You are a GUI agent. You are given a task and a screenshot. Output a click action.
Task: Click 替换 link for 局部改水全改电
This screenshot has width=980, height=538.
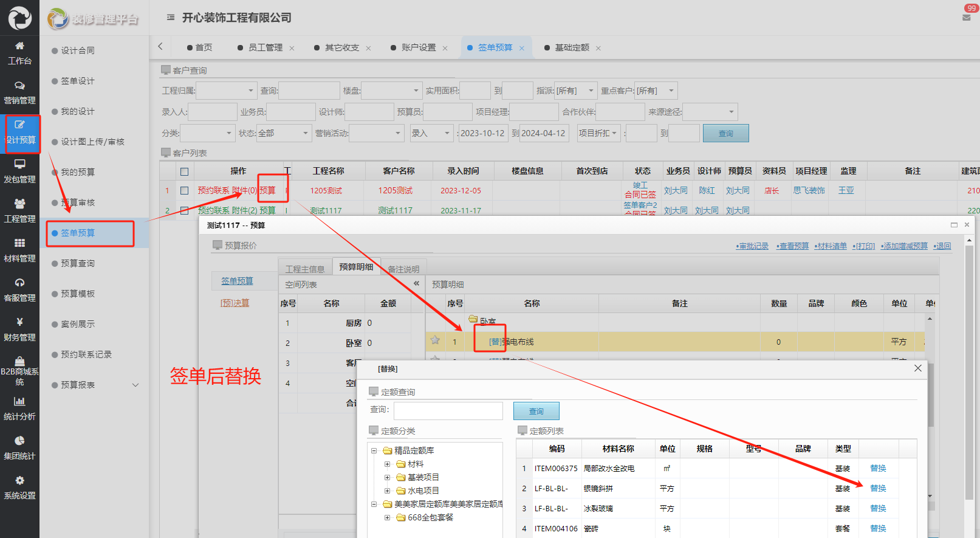pos(878,469)
